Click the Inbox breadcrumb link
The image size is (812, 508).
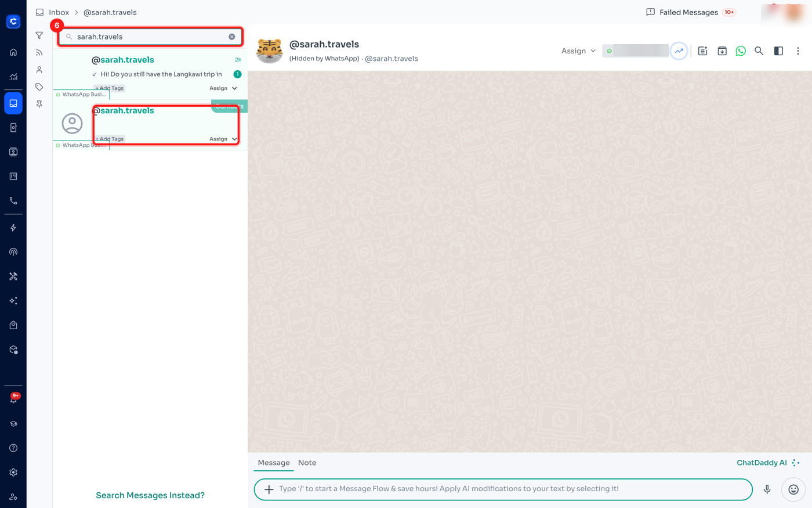59,12
